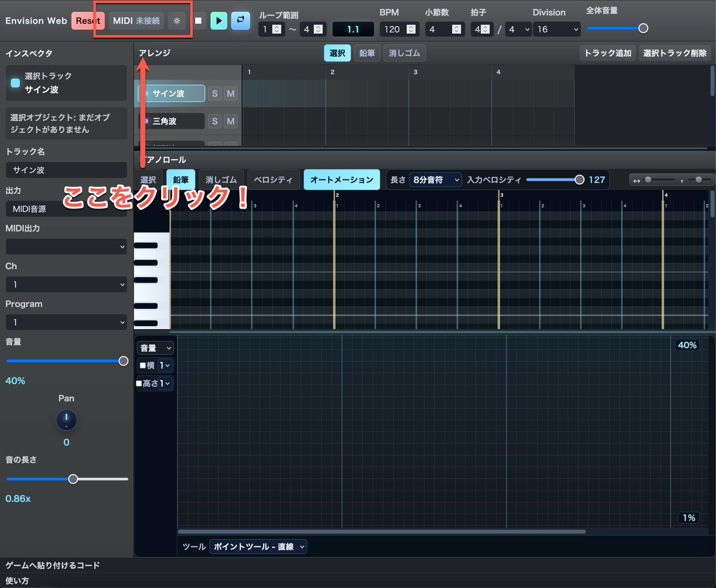Select the Arrange 選択 tool
The image size is (716, 588).
click(x=337, y=53)
